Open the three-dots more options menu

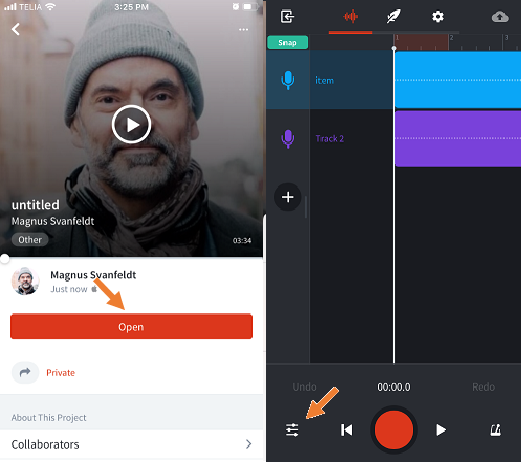click(243, 30)
